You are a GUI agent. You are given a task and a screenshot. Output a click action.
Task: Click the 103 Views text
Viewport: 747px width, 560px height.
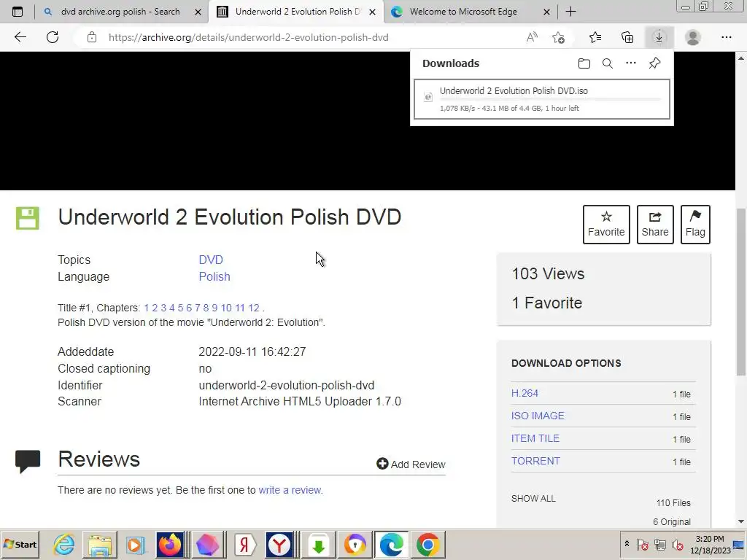pos(548,274)
